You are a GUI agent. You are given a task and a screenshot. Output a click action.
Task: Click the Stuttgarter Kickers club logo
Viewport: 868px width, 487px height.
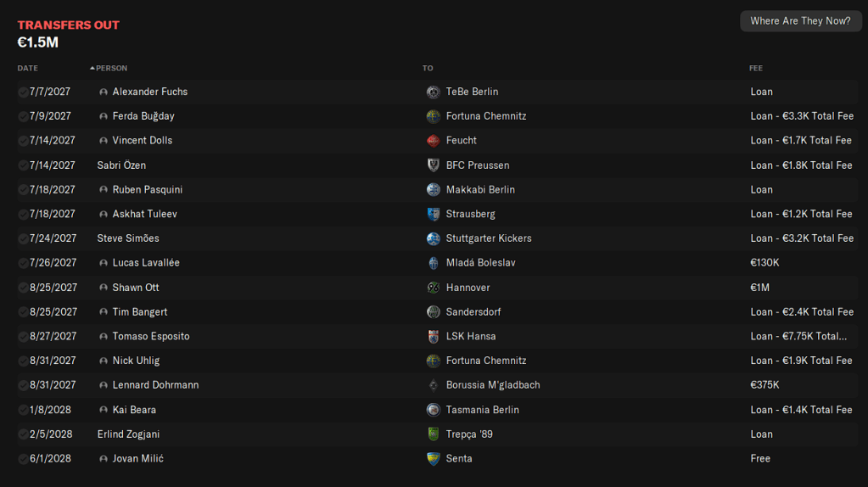click(433, 238)
